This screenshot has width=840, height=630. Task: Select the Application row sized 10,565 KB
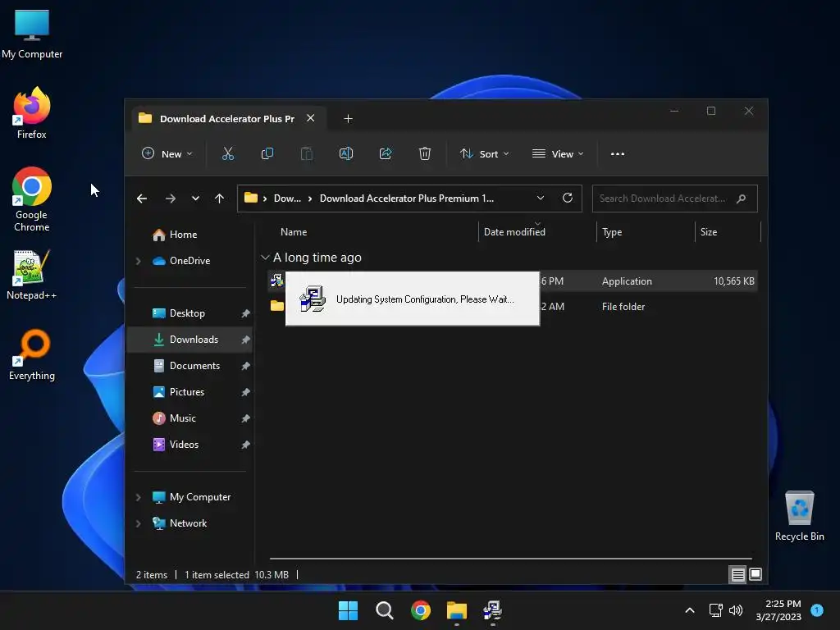pos(512,281)
